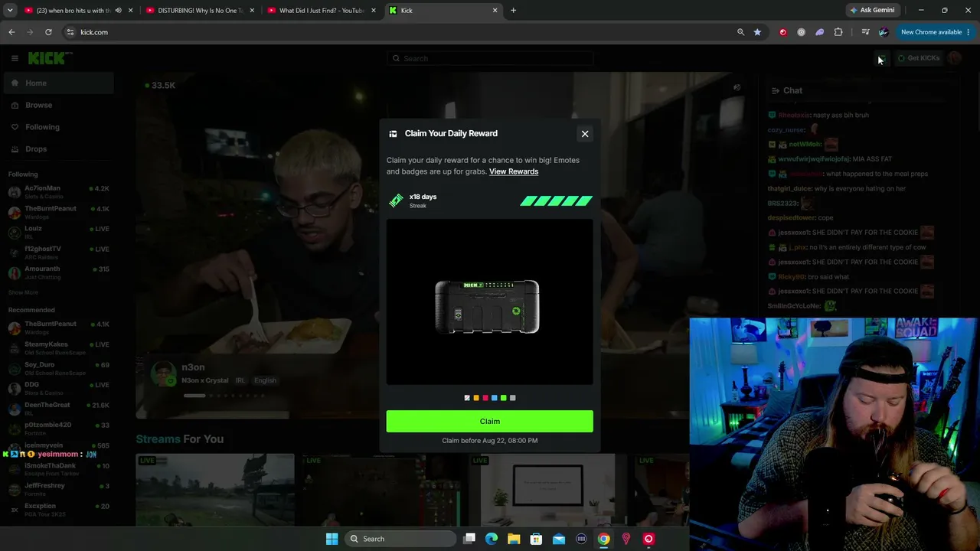This screenshot has height=551, width=980.
Task: Switch to 'What Did I Just Find' tab
Action: pyautogui.click(x=322, y=11)
